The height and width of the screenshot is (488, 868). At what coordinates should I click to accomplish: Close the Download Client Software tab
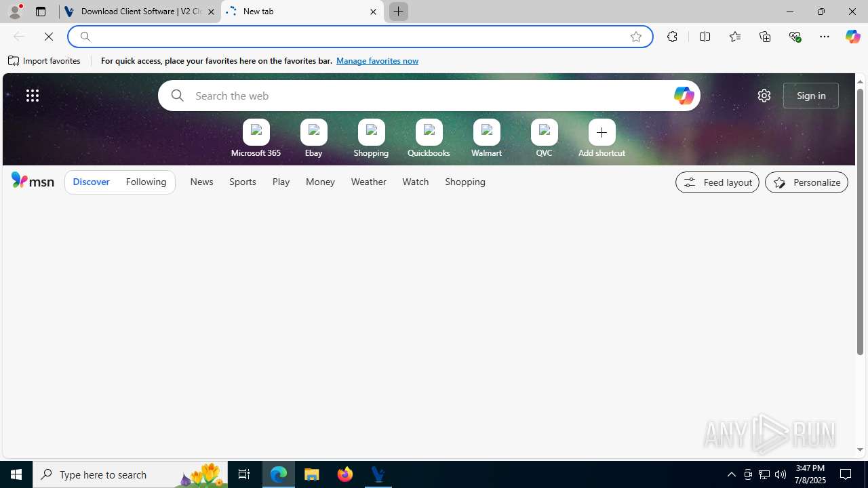coord(211,12)
